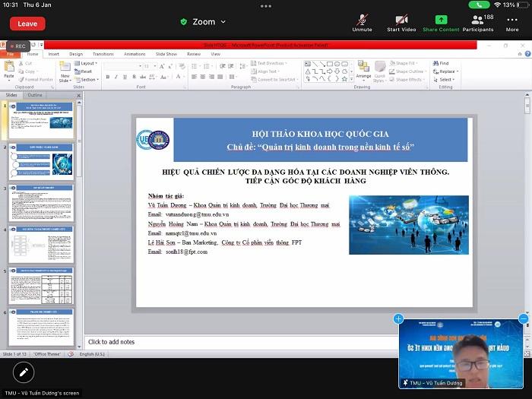Viewport: 532px width, 399px height.
Task: Expand the video thumbnail with plus button
Action: pyautogui.click(x=398, y=318)
